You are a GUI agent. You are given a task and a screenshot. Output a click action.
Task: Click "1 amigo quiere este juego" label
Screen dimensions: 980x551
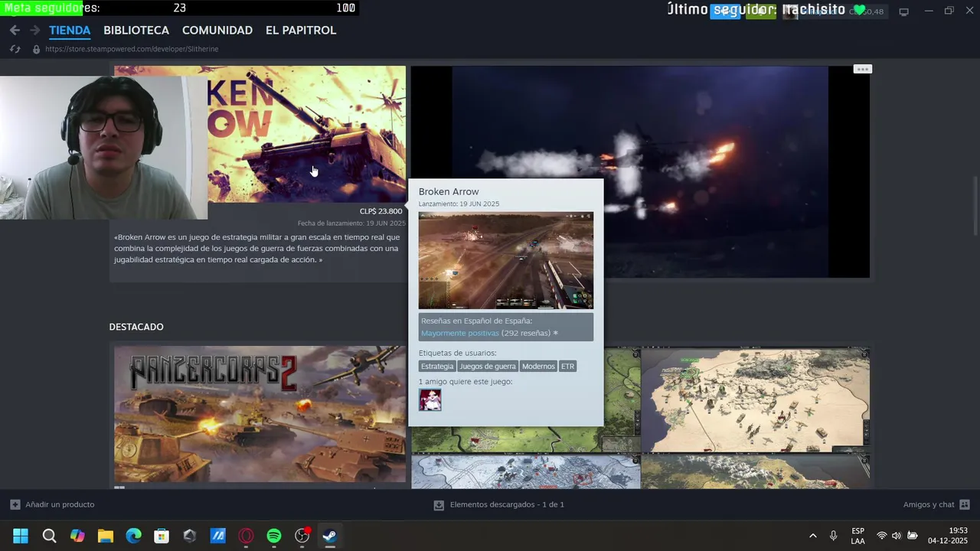coord(465,381)
